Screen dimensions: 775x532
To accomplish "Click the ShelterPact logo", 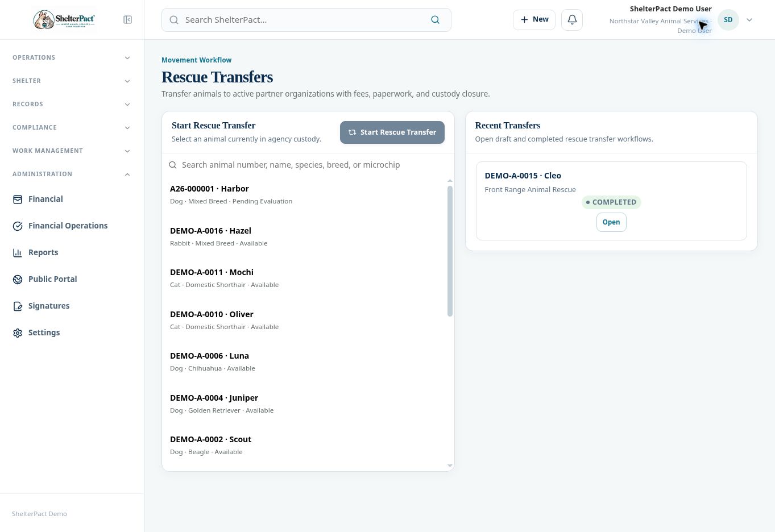I will (x=64, y=20).
